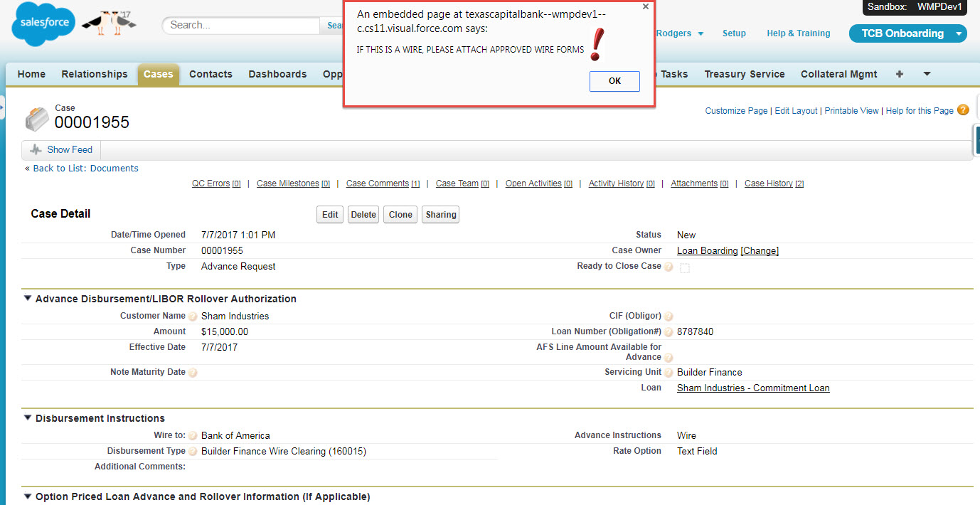Screen dimensions: 980x505
Task: Open the help icon beside Help for this Page
Action: click(x=963, y=110)
